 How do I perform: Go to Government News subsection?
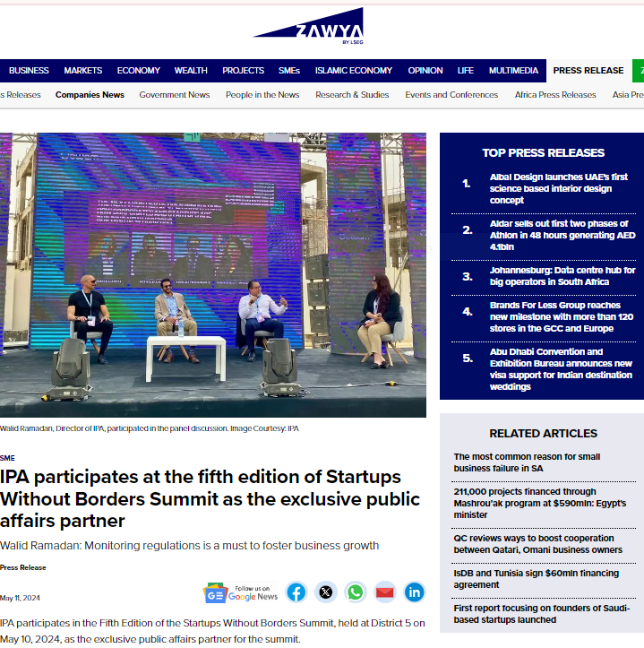[x=175, y=95]
